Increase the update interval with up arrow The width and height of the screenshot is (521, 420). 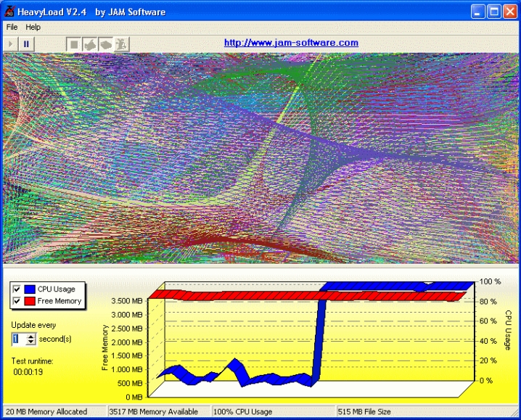(30, 336)
